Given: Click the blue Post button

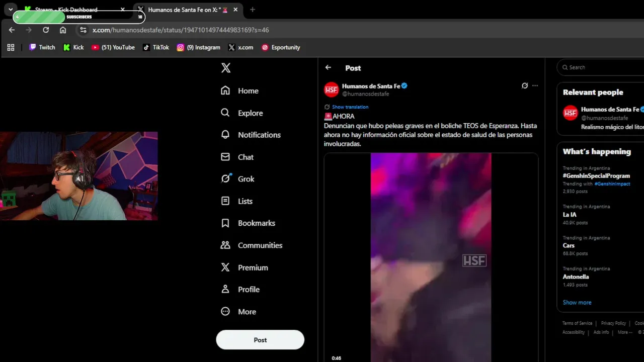Looking at the screenshot, I should click(260, 340).
